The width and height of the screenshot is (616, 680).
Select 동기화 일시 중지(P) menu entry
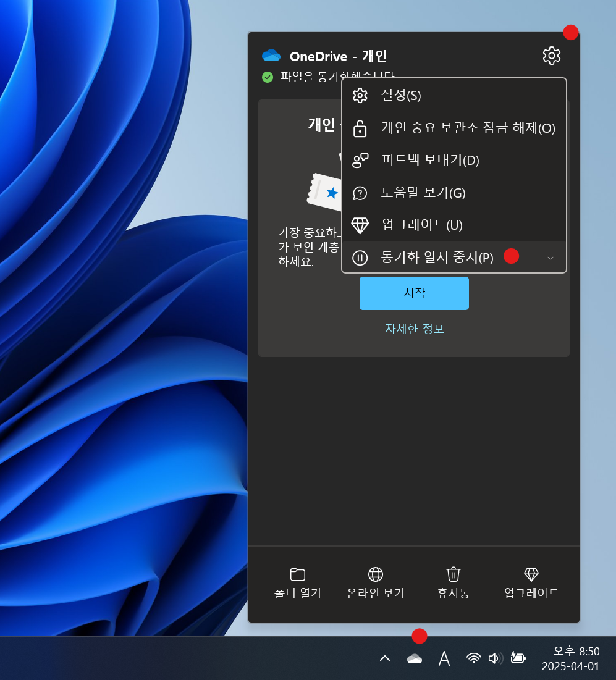click(x=454, y=257)
